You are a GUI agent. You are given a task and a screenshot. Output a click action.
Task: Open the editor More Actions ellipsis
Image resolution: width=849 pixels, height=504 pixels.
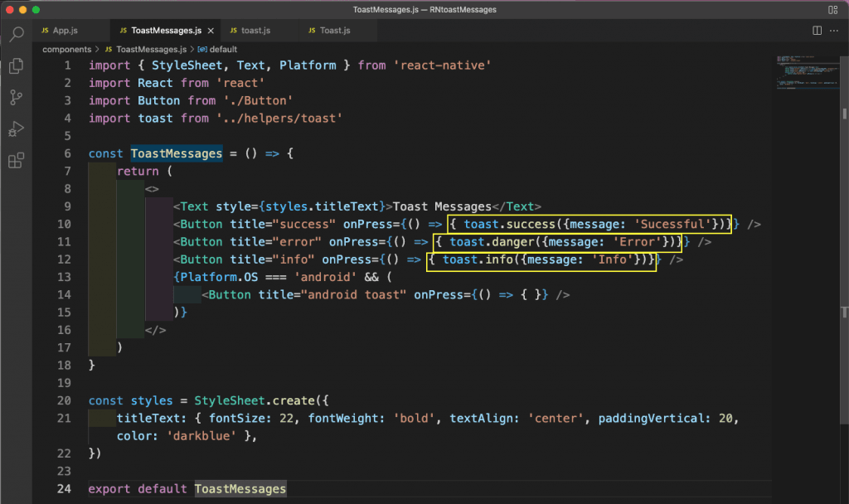[834, 31]
